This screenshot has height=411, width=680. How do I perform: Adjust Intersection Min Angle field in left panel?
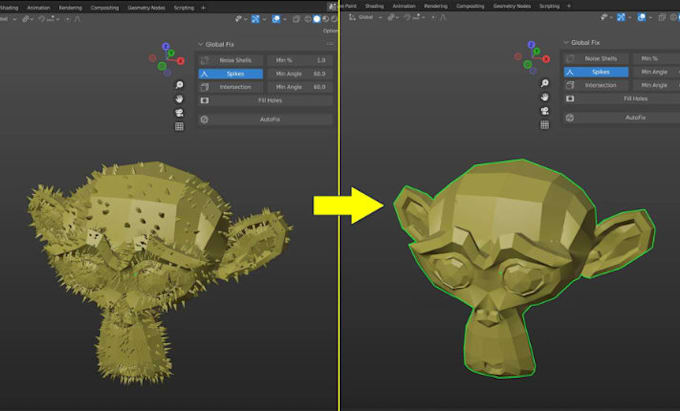[300, 87]
